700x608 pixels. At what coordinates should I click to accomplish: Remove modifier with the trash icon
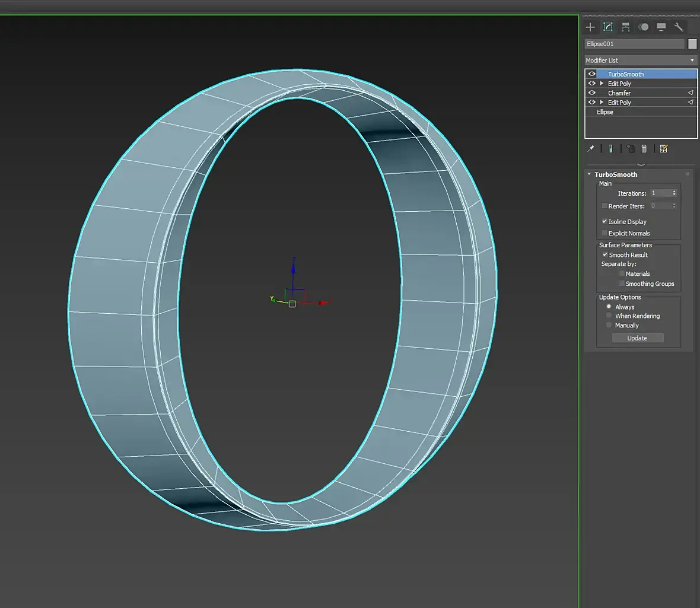644,149
